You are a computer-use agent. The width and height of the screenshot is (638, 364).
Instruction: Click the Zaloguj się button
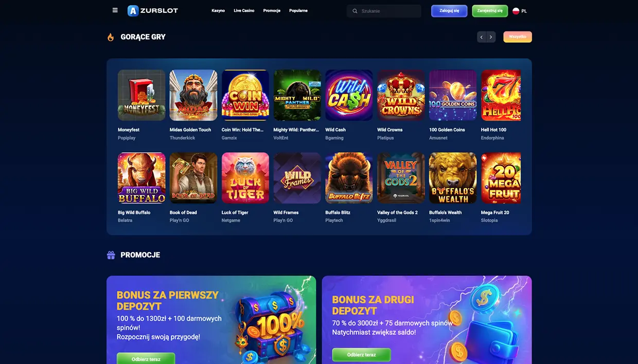coord(449,11)
